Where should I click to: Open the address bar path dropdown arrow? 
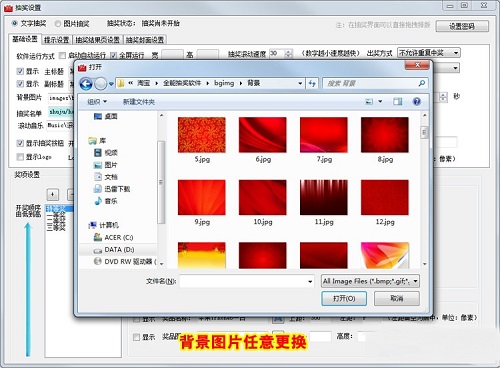click(300, 83)
